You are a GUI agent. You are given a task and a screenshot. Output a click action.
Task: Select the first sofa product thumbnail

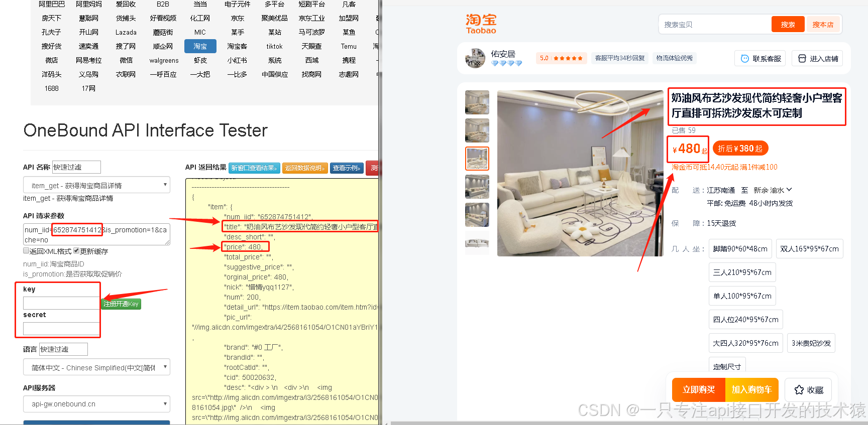coord(477,102)
